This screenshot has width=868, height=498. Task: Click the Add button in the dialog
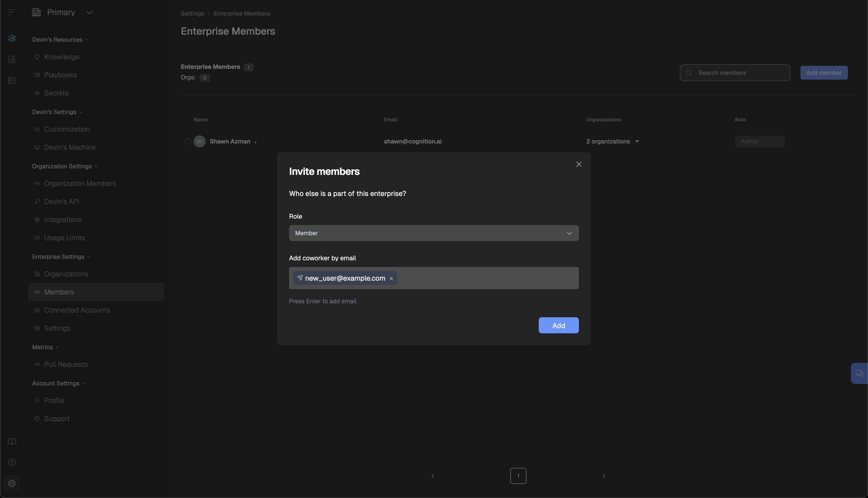558,325
